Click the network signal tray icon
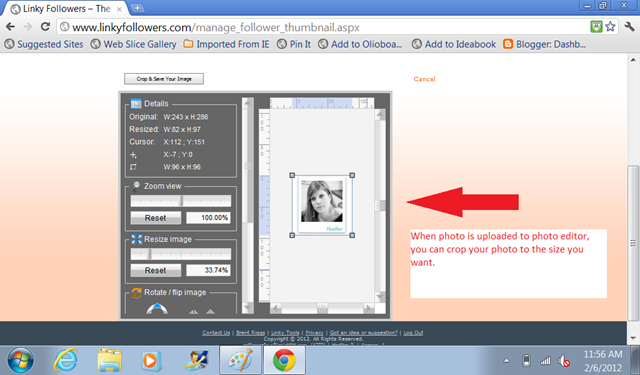Image resolution: width=640 pixels, height=375 pixels. [x=546, y=361]
